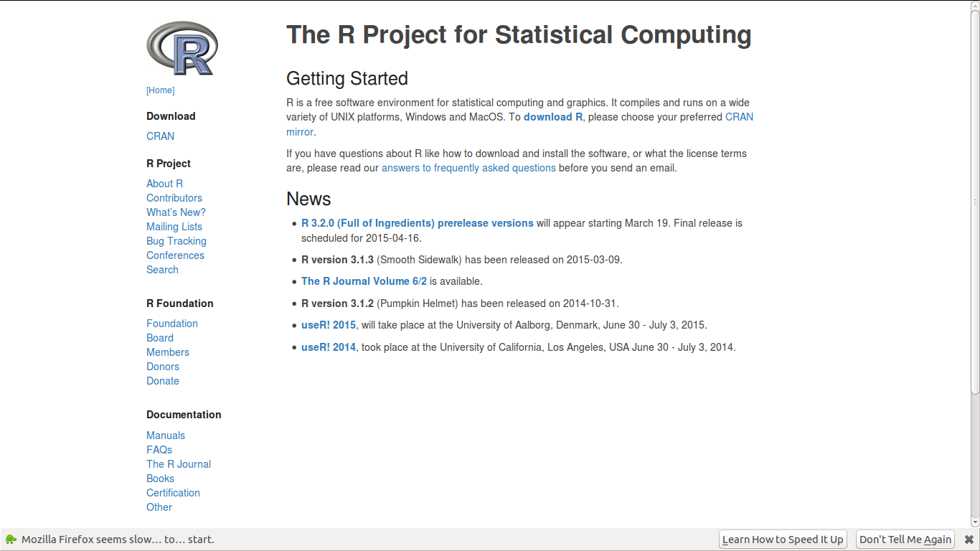980x551 pixels.
Task: Open Bug Tracking in sidebar
Action: pos(176,241)
